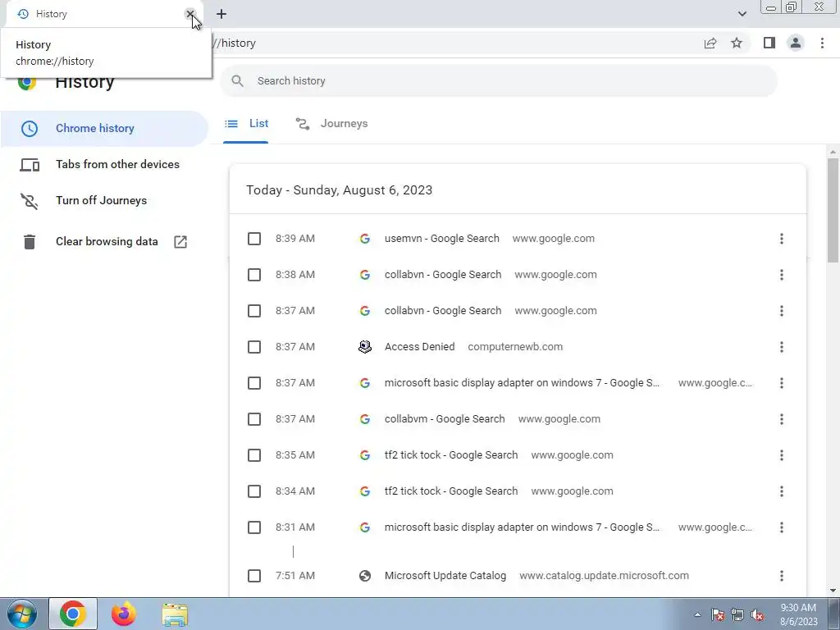Click the taskbar clock showing 9:30 AM
840x630 pixels.
[x=798, y=615]
